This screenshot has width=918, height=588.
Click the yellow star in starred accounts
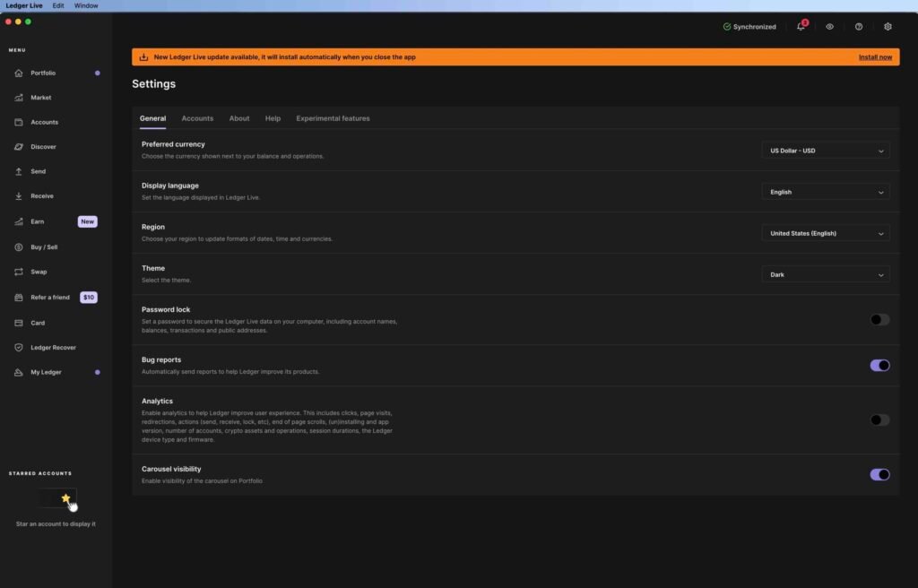65,497
